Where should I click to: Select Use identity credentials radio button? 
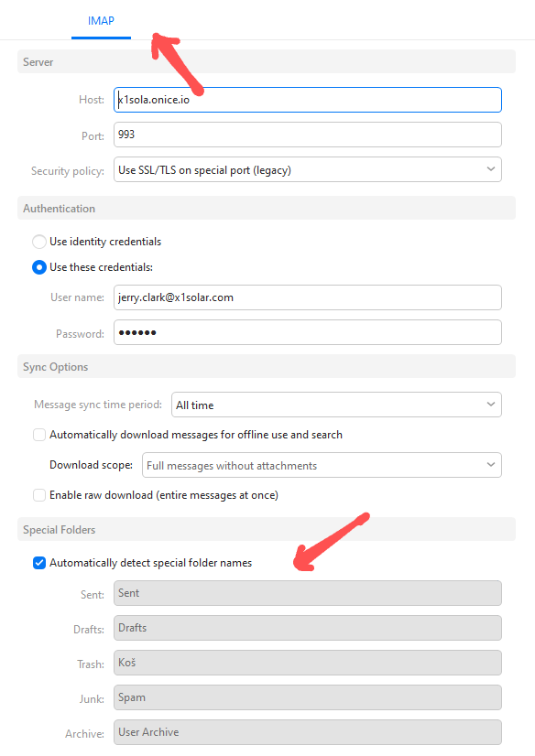click(39, 242)
